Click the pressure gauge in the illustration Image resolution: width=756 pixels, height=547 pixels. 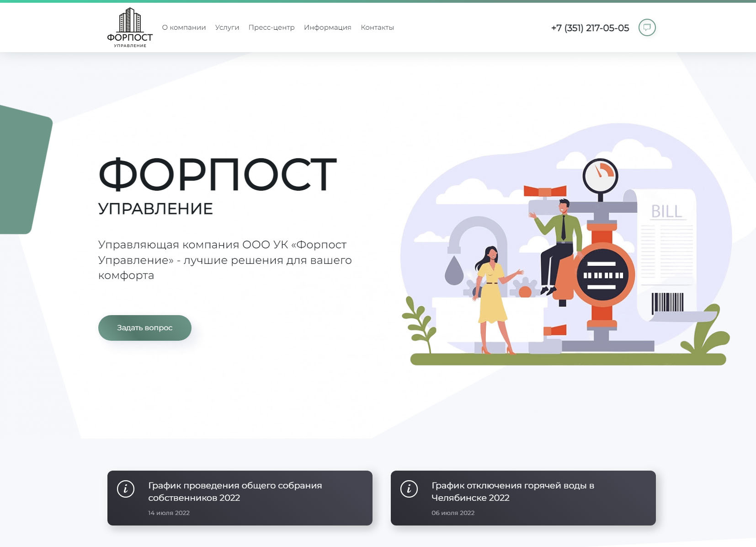(x=600, y=176)
